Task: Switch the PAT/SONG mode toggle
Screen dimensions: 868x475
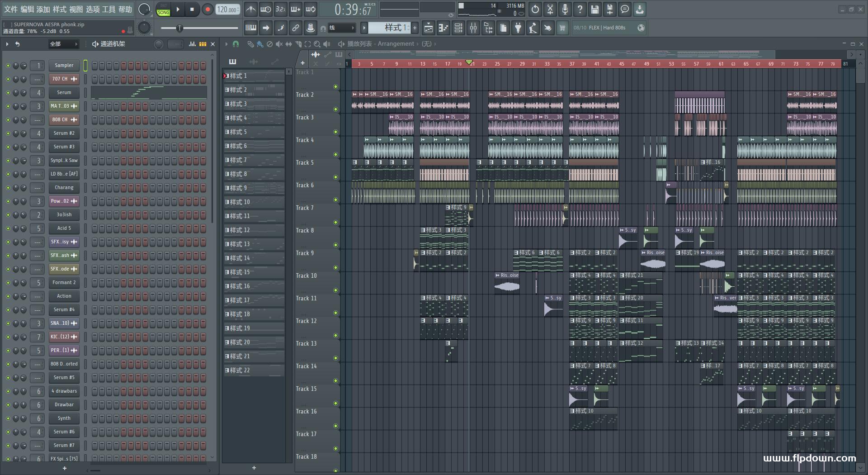Action: click(163, 9)
